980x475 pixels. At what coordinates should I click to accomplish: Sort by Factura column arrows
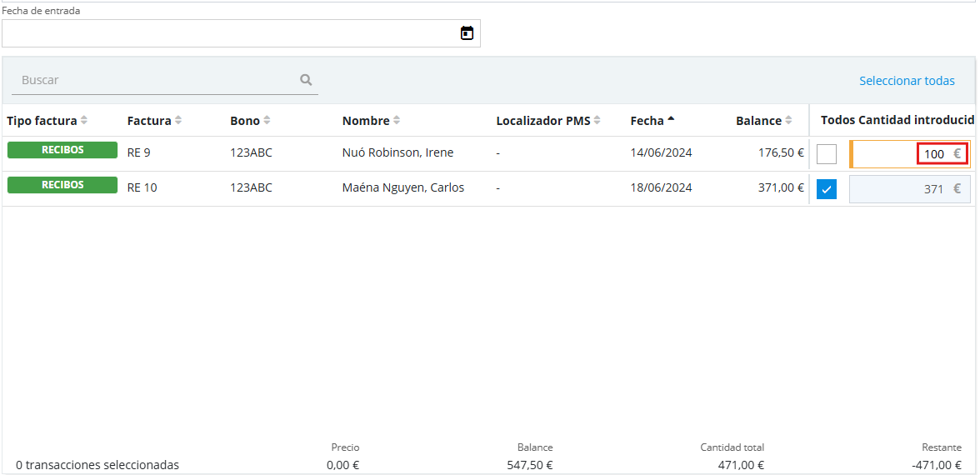(178, 121)
